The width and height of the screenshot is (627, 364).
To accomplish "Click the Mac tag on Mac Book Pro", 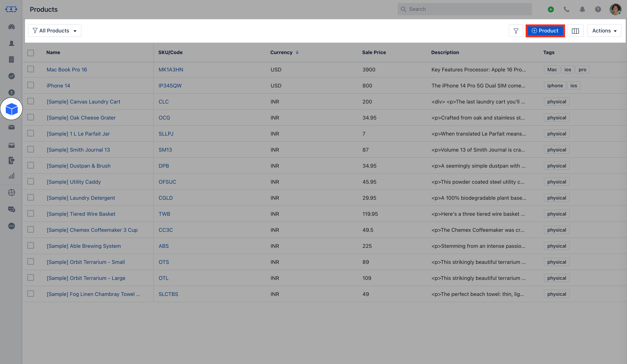I will 552,70.
